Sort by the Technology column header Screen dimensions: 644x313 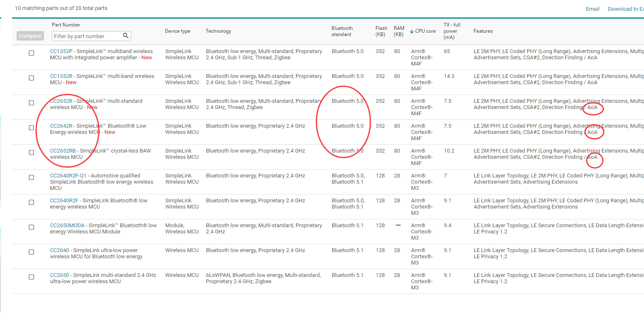218,31
